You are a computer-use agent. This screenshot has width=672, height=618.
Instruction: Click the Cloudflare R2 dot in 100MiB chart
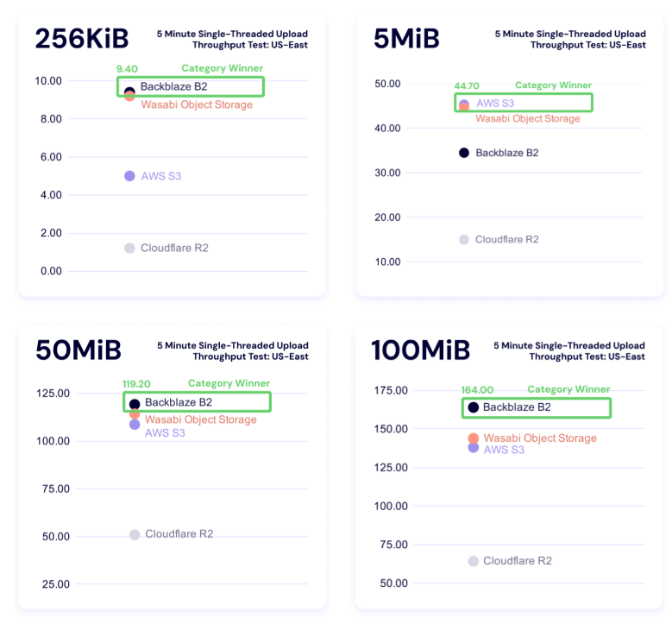coord(473,561)
